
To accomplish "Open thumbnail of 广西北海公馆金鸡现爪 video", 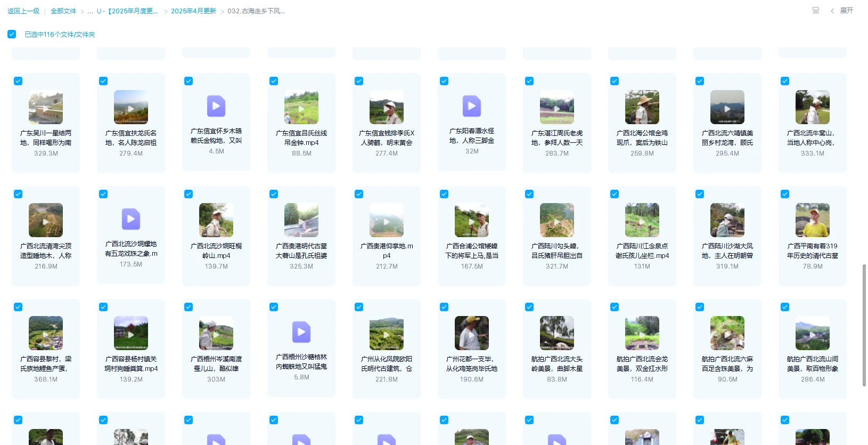I will (642, 107).
